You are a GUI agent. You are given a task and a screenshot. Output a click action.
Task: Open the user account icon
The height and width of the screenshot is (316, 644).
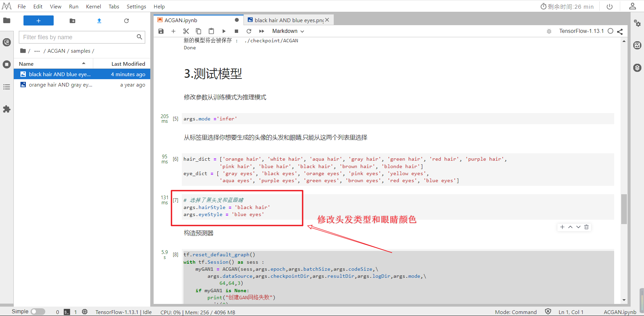(633, 6)
